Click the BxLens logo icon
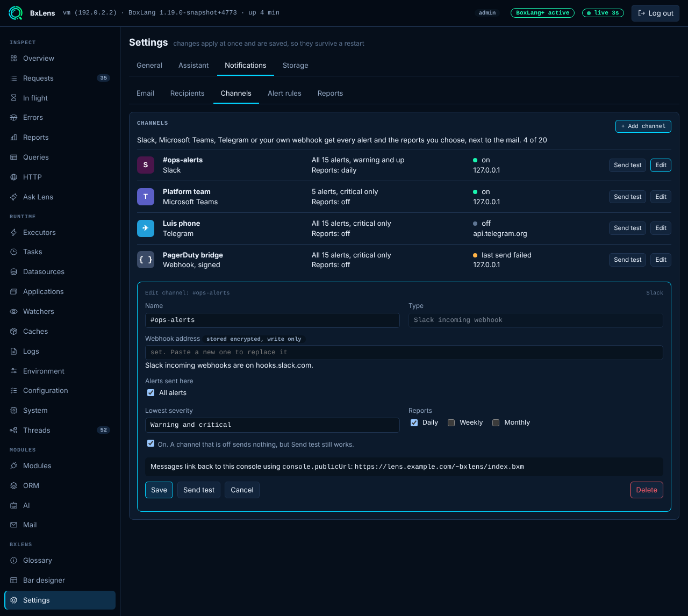The height and width of the screenshot is (616, 688). 16,13
